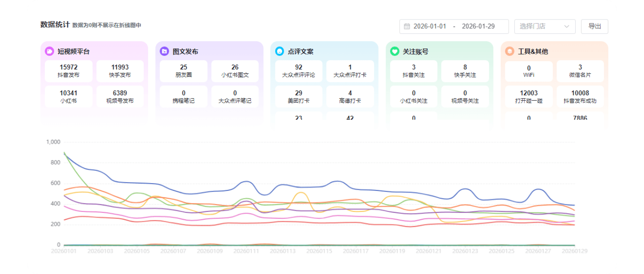The image size is (644, 274).
Task: Click the pink short video platform icon
Action: [x=49, y=51]
